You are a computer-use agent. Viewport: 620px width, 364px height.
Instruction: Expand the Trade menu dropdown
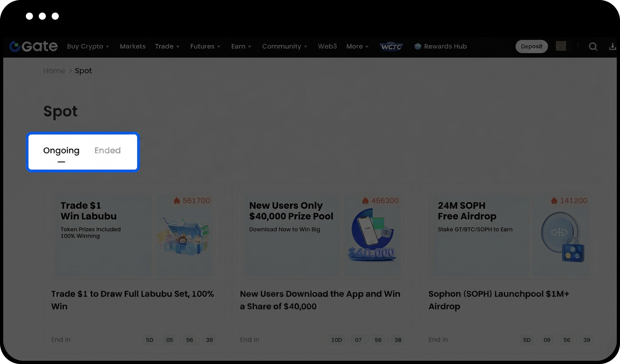pyautogui.click(x=167, y=46)
